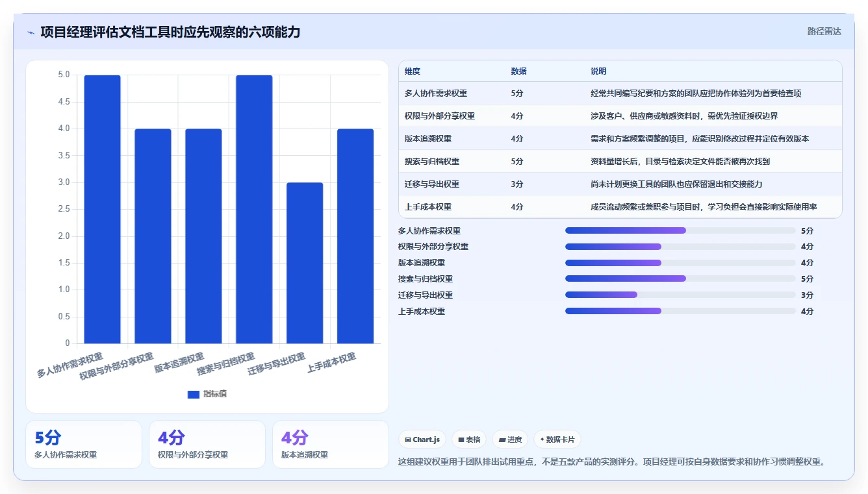Click the 上手成本权重 chart bar

tap(355, 236)
